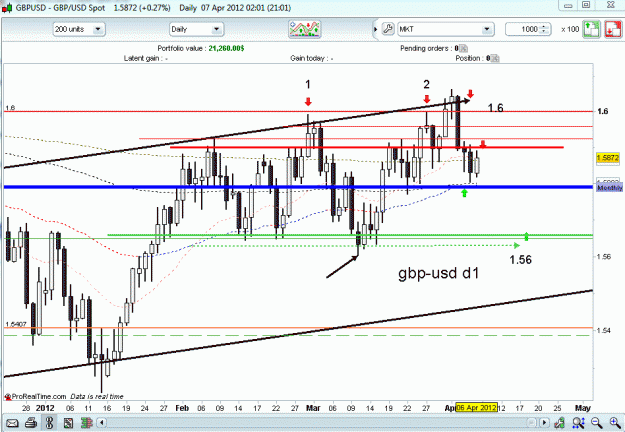
Task: Adjust the 1000 quantity stepper
Action: 544,29
